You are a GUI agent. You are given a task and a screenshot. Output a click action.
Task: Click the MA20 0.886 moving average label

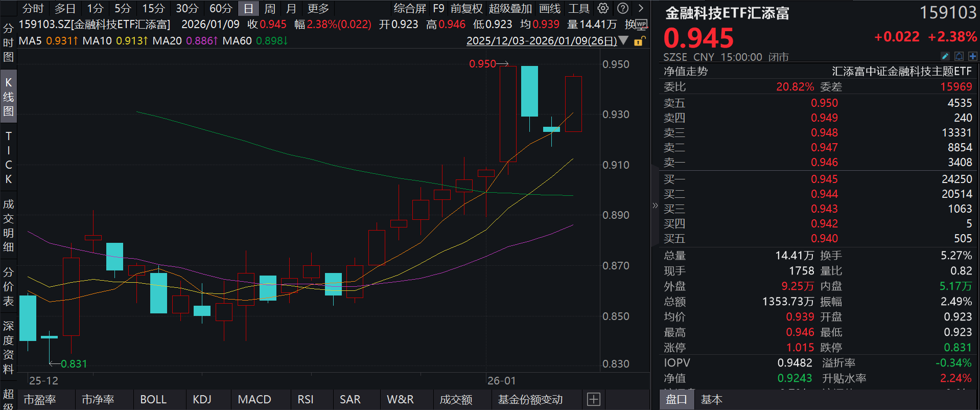[185, 40]
